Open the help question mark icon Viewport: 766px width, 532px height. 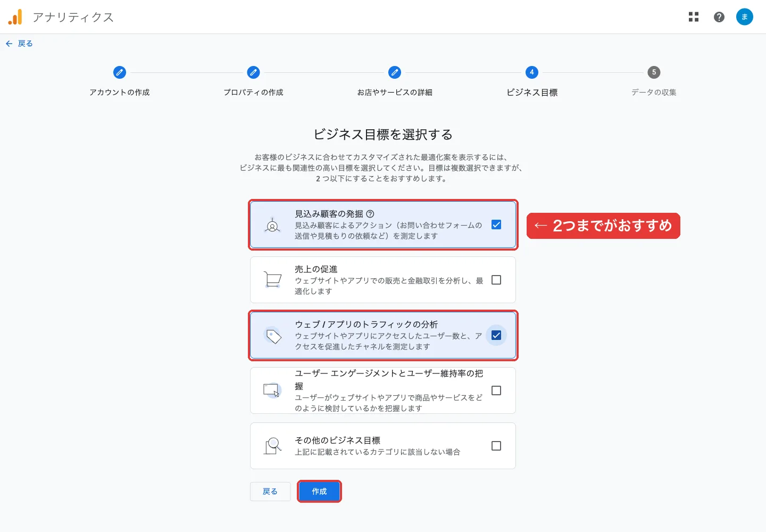pyautogui.click(x=719, y=17)
